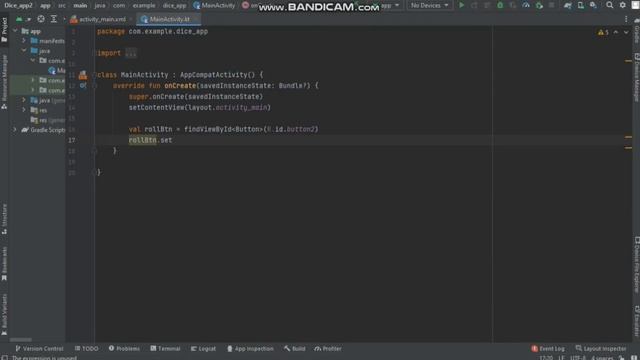Image resolution: width=640 pixels, height=360 pixels.
Task: Open the Event Log window
Action: (548, 349)
